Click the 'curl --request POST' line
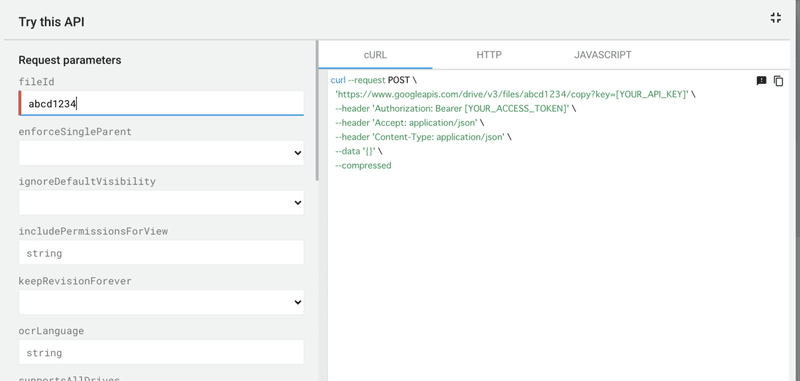 coord(374,80)
